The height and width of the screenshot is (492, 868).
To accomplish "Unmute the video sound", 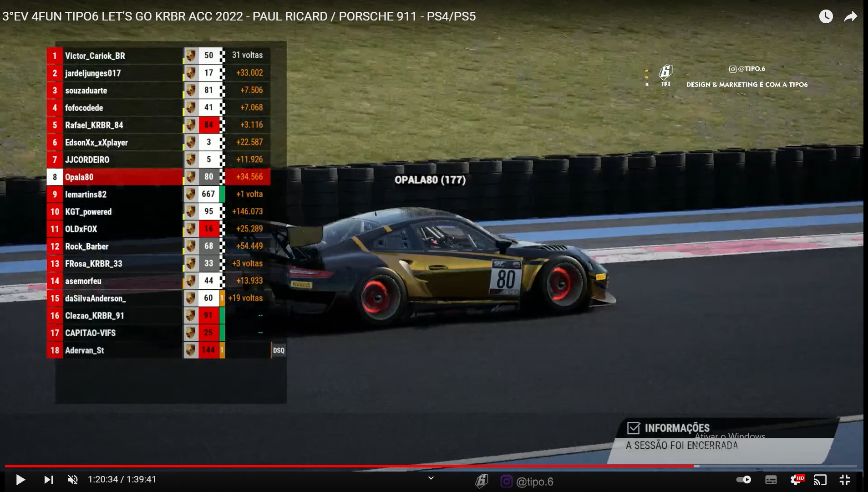I will tap(73, 479).
